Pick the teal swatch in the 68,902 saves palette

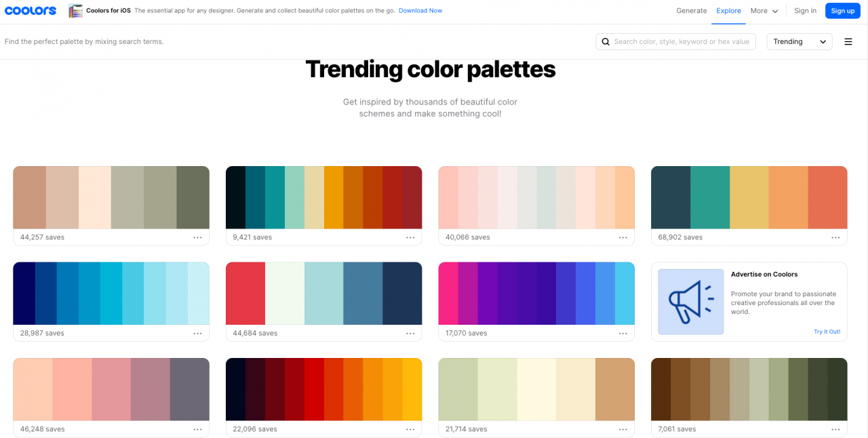pos(710,197)
